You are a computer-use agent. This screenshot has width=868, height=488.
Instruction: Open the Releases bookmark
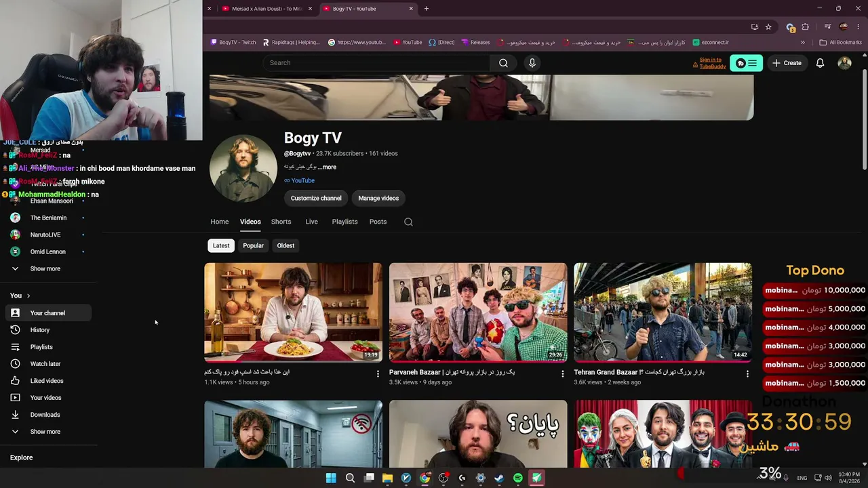(475, 43)
